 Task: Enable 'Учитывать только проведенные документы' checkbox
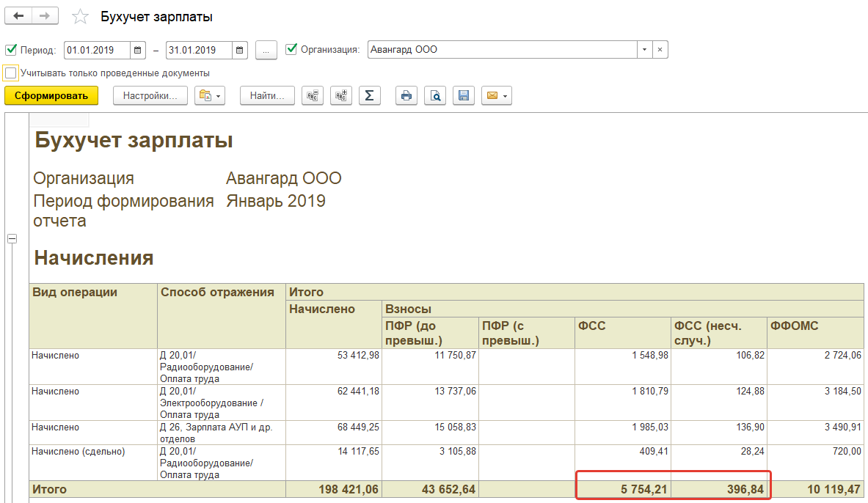click(11, 73)
